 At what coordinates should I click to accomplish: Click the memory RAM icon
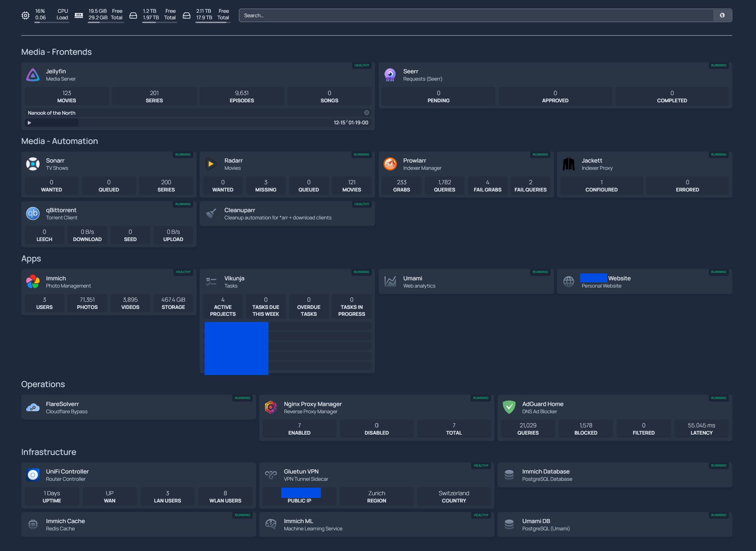coord(79,15)
